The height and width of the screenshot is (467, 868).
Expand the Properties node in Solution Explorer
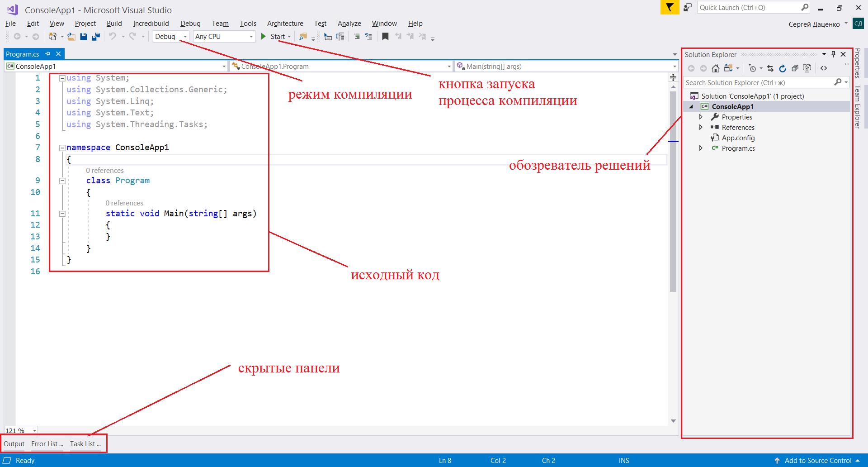pos(701,117)
